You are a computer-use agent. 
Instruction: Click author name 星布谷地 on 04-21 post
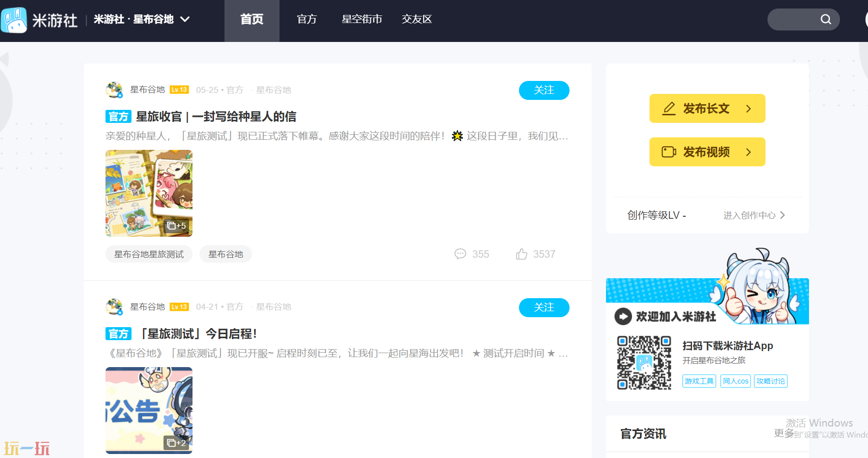pyautogui.click(x=147, y=307)
